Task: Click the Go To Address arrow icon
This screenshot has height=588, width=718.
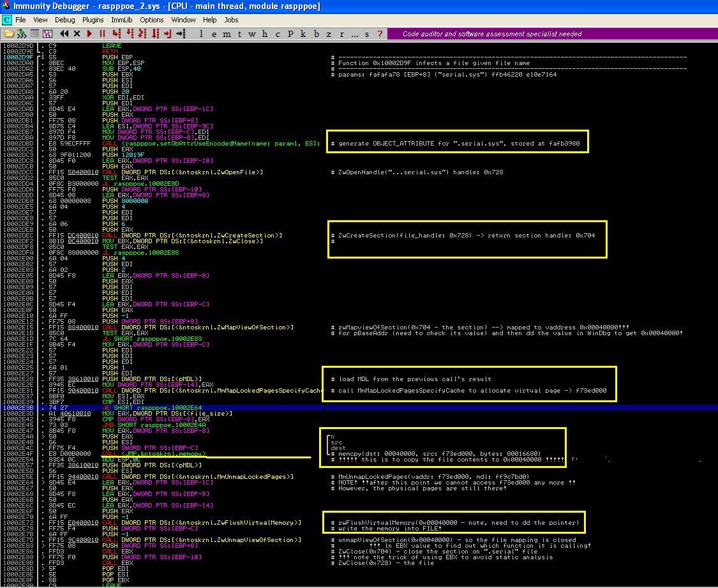Action: 181,34
